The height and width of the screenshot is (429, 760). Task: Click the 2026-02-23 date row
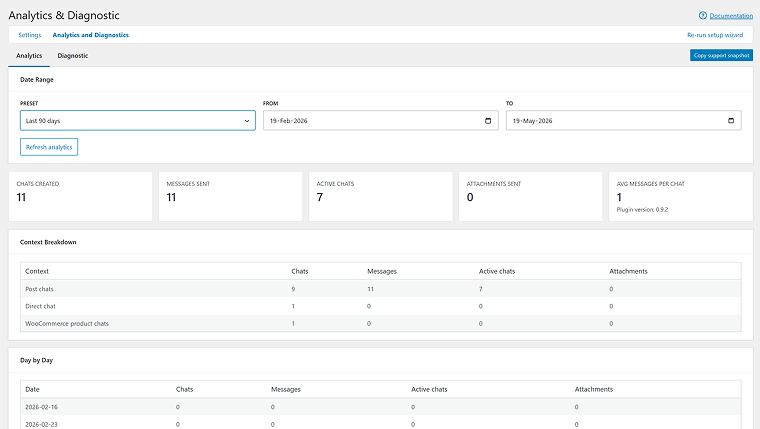tap(380, 424)
